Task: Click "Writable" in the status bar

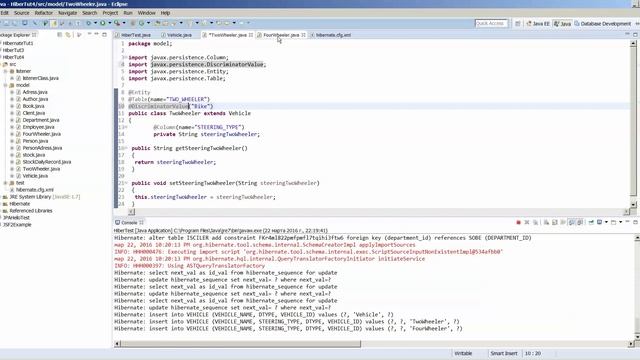Action: pos(463,353)
